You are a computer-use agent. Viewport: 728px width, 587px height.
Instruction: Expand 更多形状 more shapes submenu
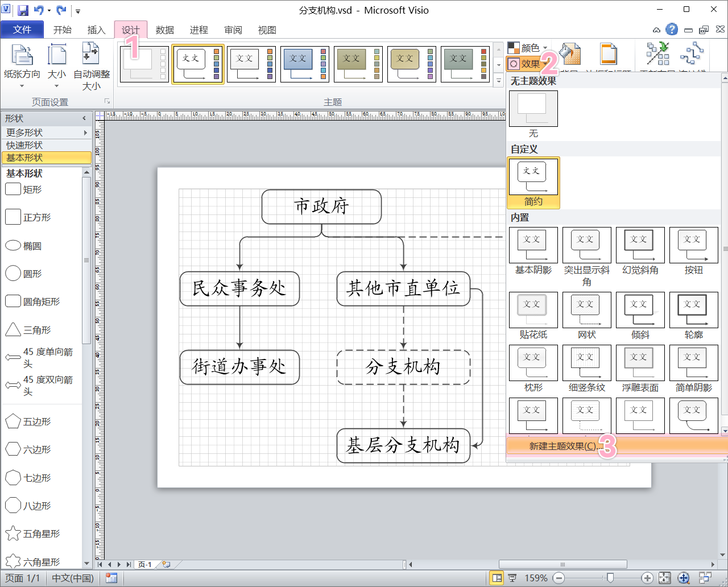point(46,133)
